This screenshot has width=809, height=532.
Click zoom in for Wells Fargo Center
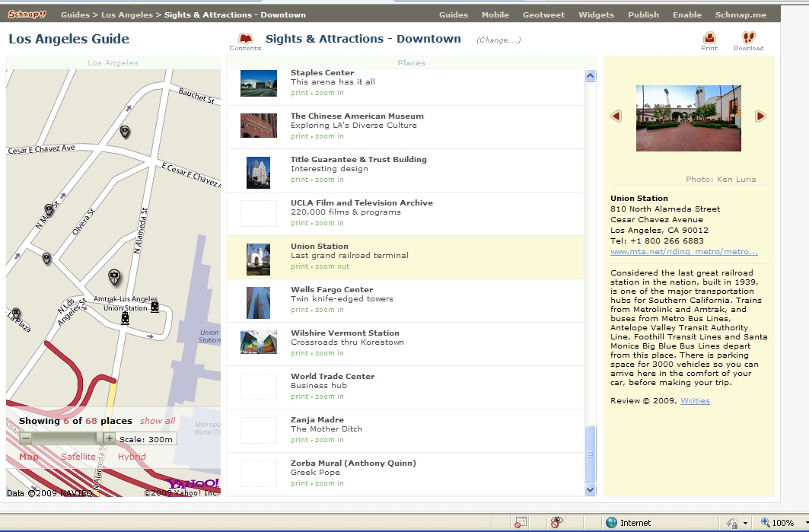(x=330, y=310)
